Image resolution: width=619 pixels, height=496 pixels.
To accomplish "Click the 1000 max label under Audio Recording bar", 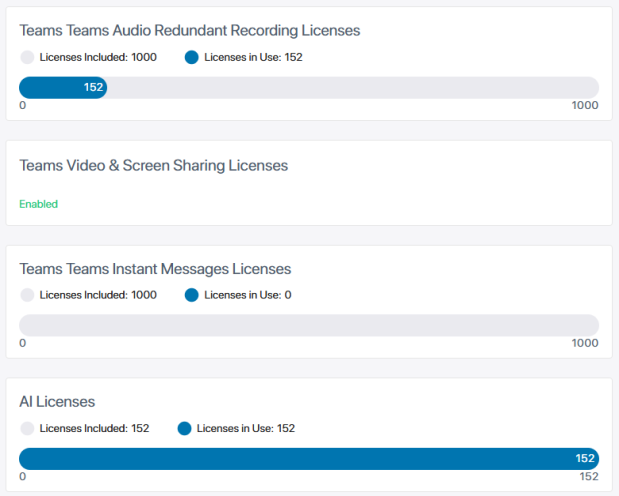I will (585, 105).
